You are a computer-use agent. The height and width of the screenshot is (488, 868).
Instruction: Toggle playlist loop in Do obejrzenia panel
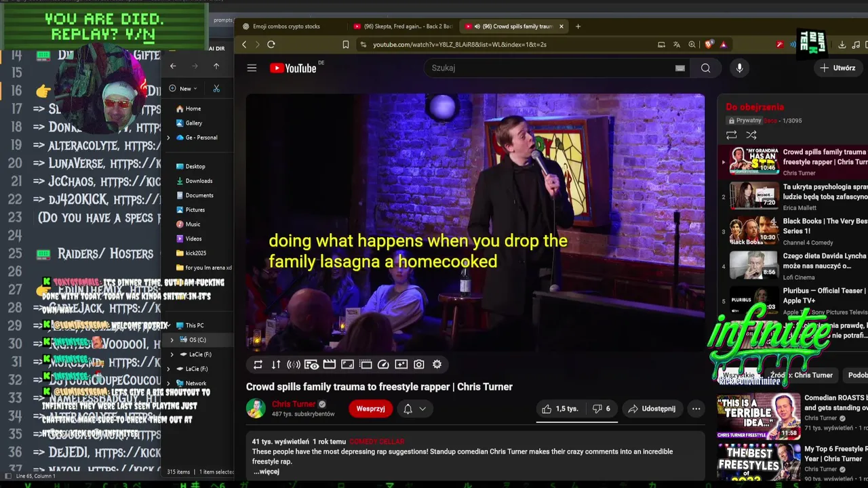(731, 136)
